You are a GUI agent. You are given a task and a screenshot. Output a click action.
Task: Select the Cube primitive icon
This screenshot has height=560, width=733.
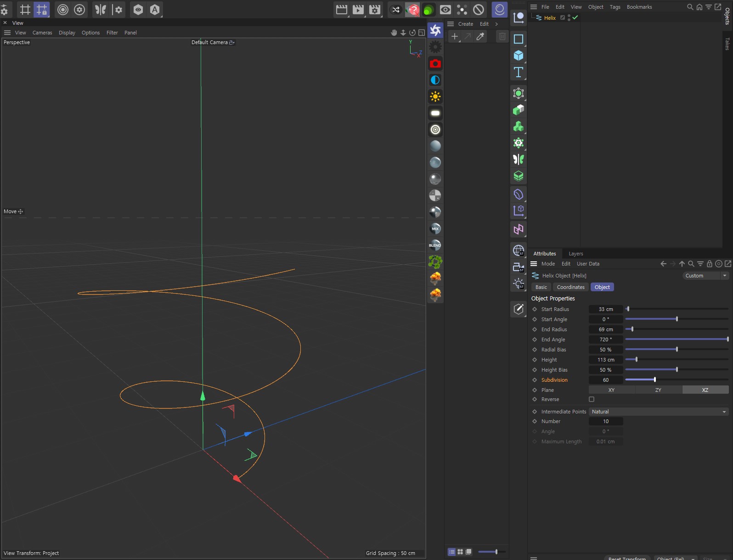519,56
